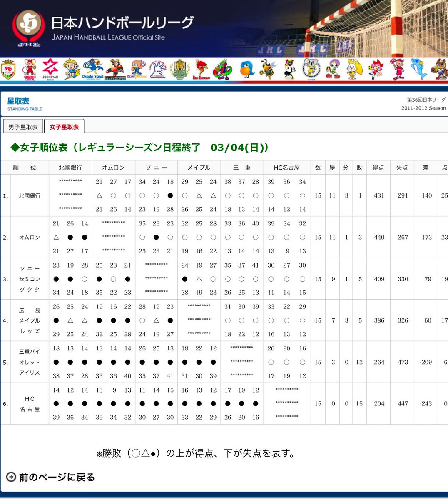Screen dimensions: 448x500
Task: Click オムロン's total score 440
Action: (379, 237)
